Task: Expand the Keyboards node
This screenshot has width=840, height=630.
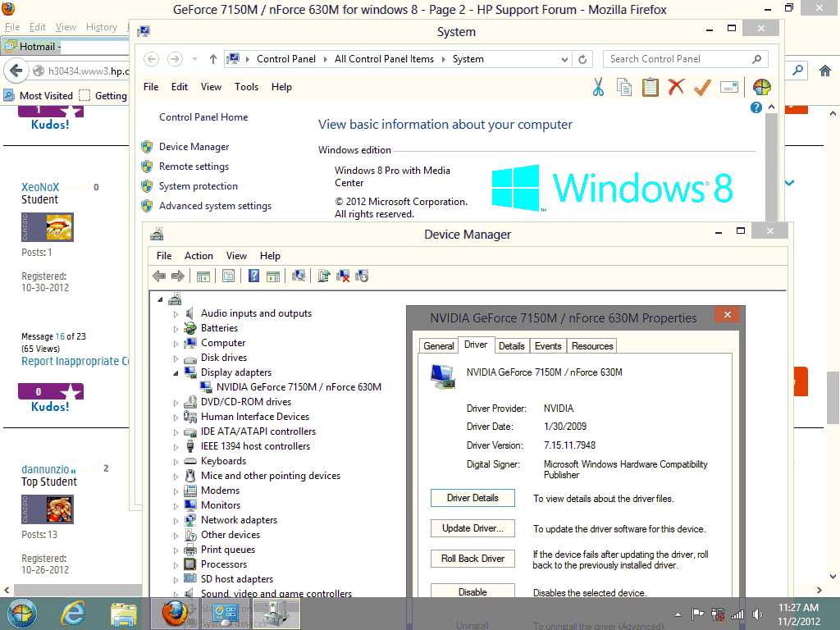Action: (176, 461)
